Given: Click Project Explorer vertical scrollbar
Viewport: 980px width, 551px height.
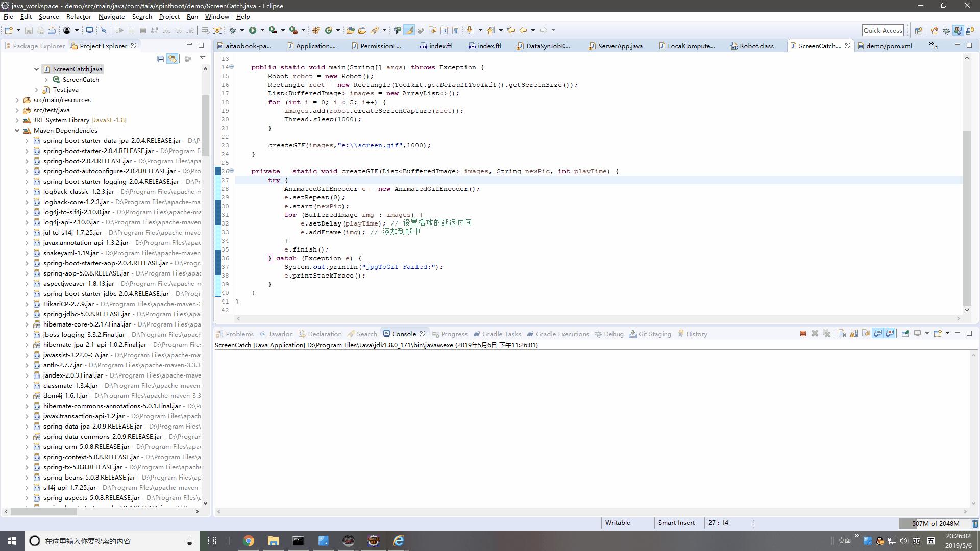Looking at the screenshot, I should pos(205,125).
